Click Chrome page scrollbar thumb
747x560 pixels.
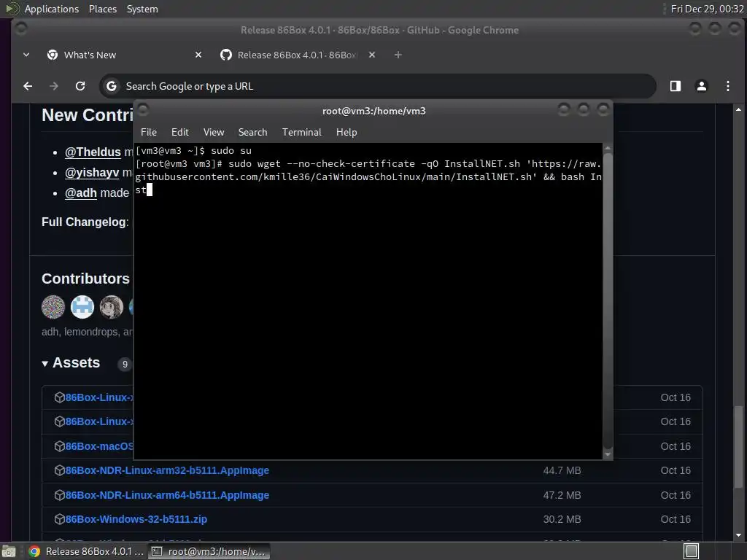tap(738, 447)
